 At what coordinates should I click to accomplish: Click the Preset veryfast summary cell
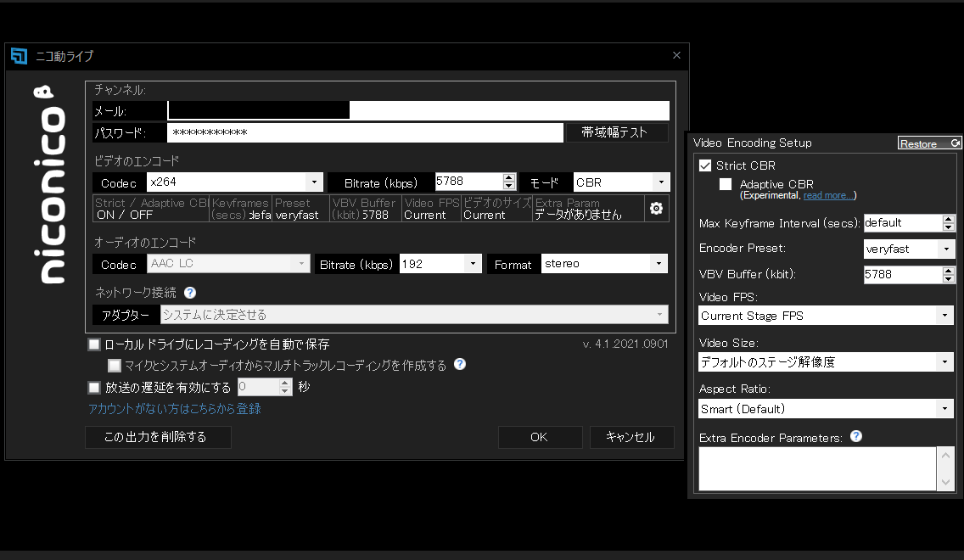pos(300,209)
